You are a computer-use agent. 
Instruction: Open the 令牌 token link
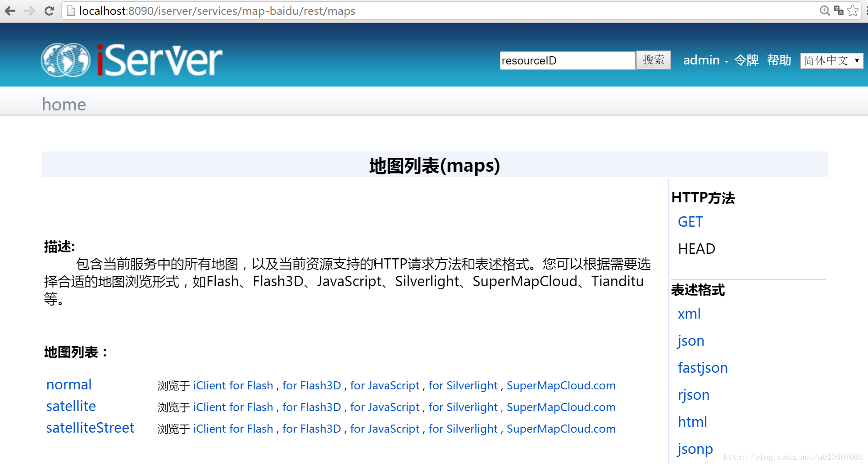pos(746,60)
